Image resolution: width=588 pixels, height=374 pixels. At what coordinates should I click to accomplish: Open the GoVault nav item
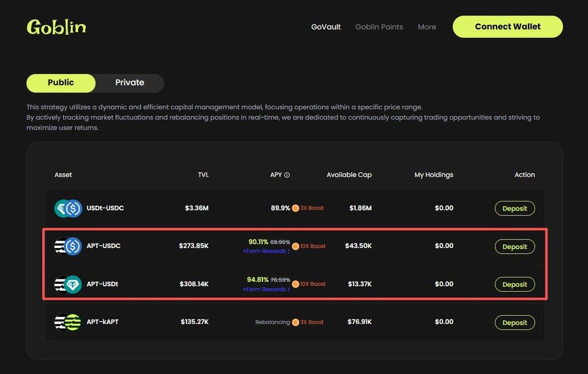326,27
